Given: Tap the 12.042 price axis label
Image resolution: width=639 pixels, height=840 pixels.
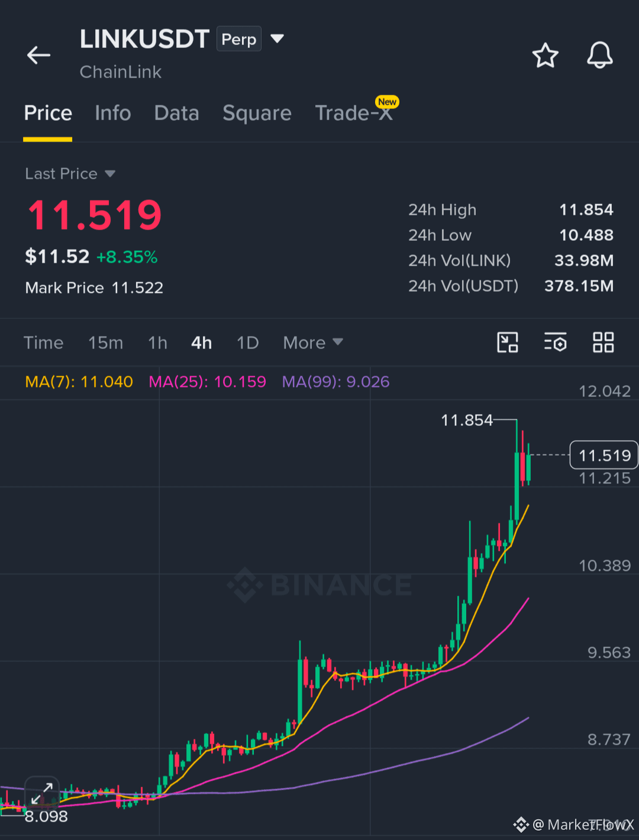Looking at the screenshot, I should (605, 391).
